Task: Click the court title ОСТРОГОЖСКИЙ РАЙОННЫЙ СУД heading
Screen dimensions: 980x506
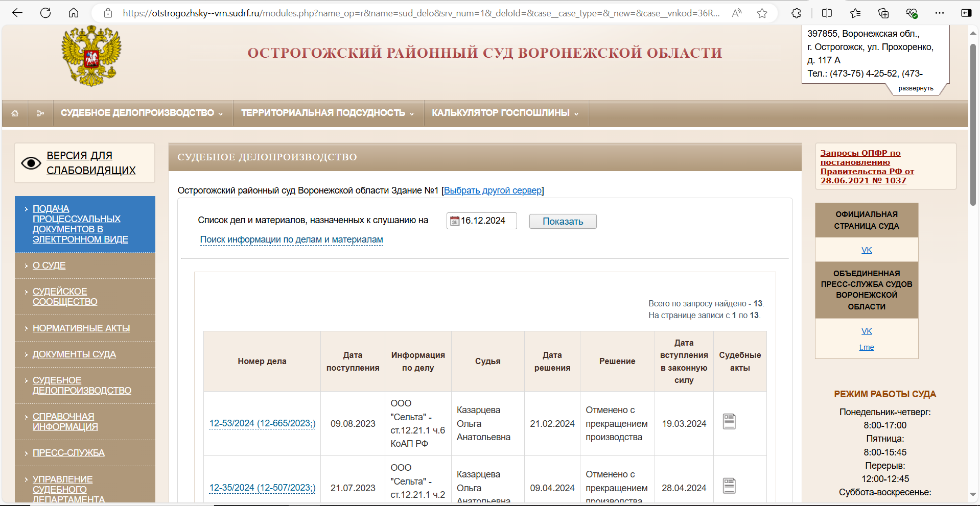Action: pos(485,53)
